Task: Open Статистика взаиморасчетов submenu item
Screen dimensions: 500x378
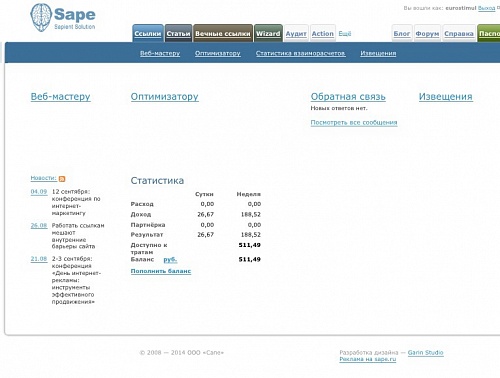Action: click(x=301, y=53)
